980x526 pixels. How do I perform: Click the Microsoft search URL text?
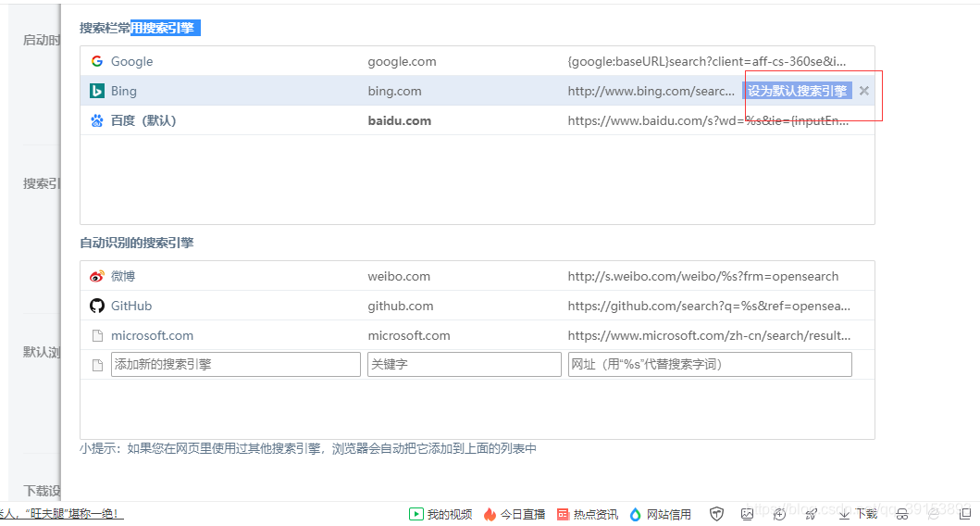[x=709, y=336]
